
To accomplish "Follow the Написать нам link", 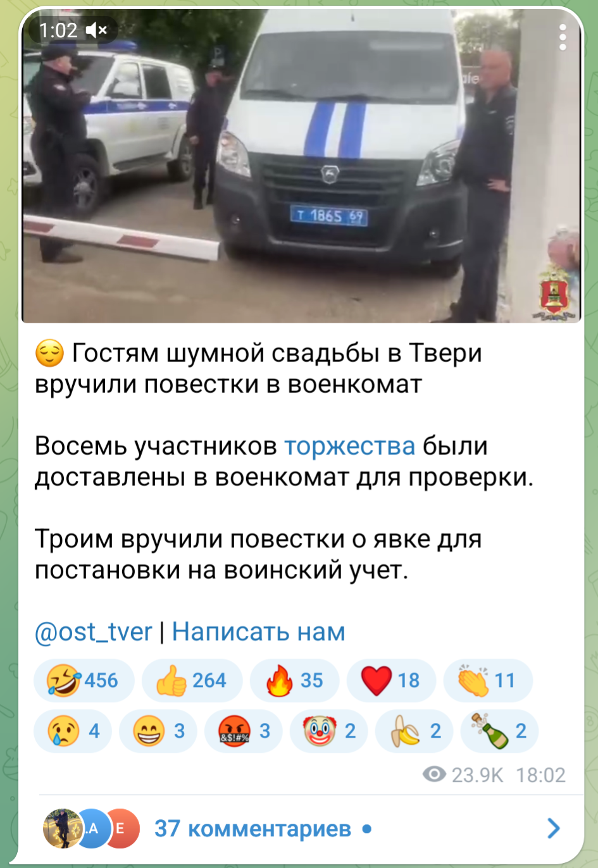I will (x=258, y=631).
